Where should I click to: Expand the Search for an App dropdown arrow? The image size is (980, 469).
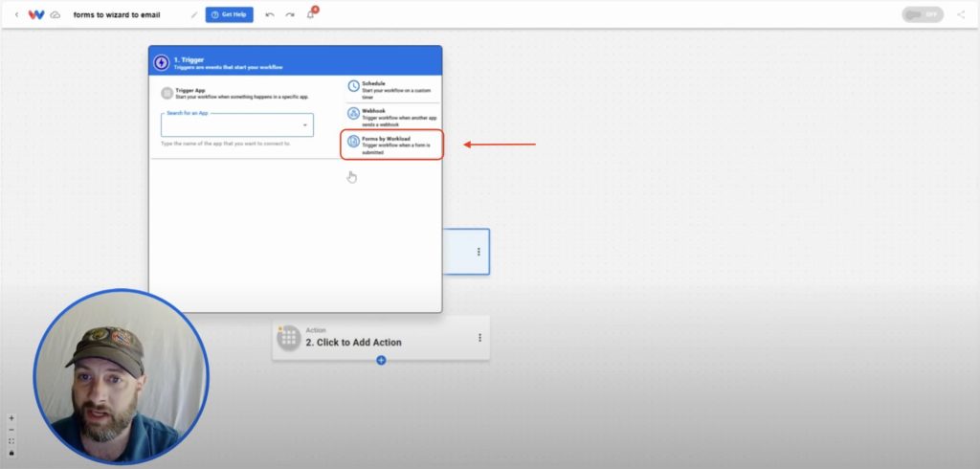(305, 125)
